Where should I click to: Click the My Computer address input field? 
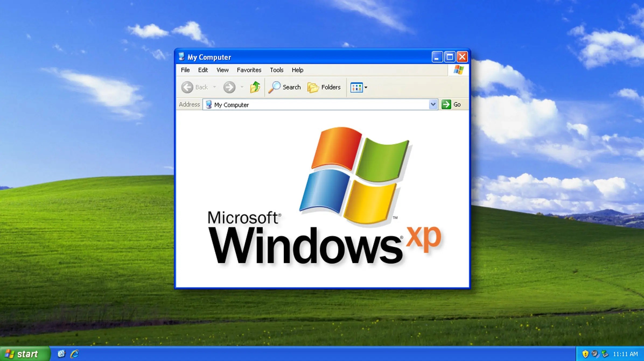pyautogui.click(x=320, y=104)
